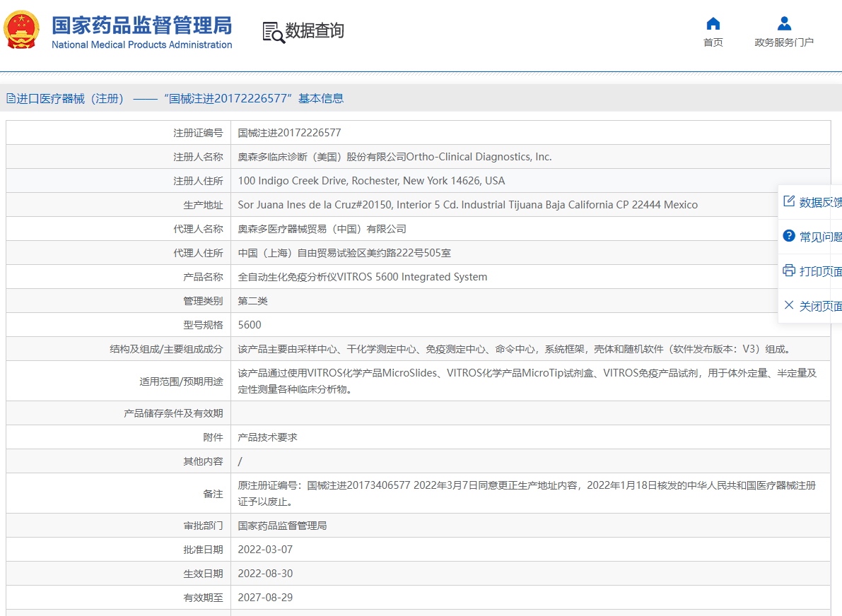Click the Ortho-Clinical Diagnostics registrant name
Image resolution: width=842 pixels, height=616 pixels.
pyautogui.click(x=394, y=157)
